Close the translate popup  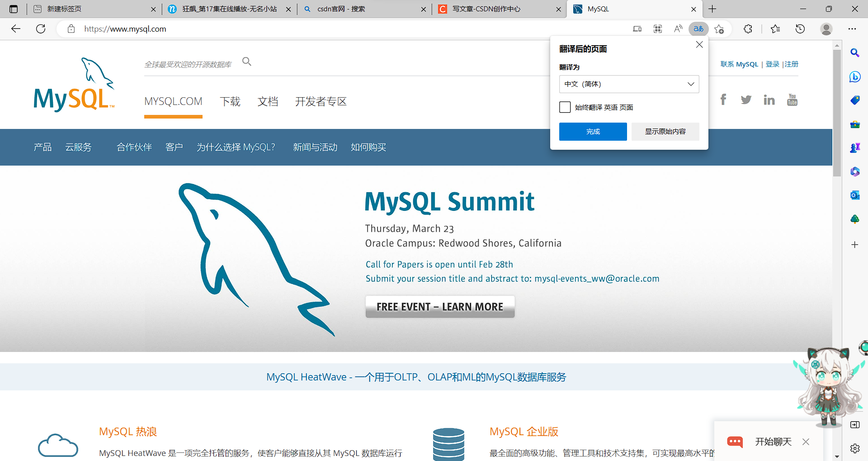click(699, 44)
